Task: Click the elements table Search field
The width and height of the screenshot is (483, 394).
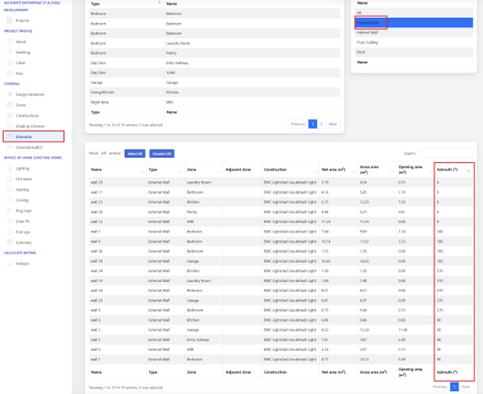Action: click(445, 153)
